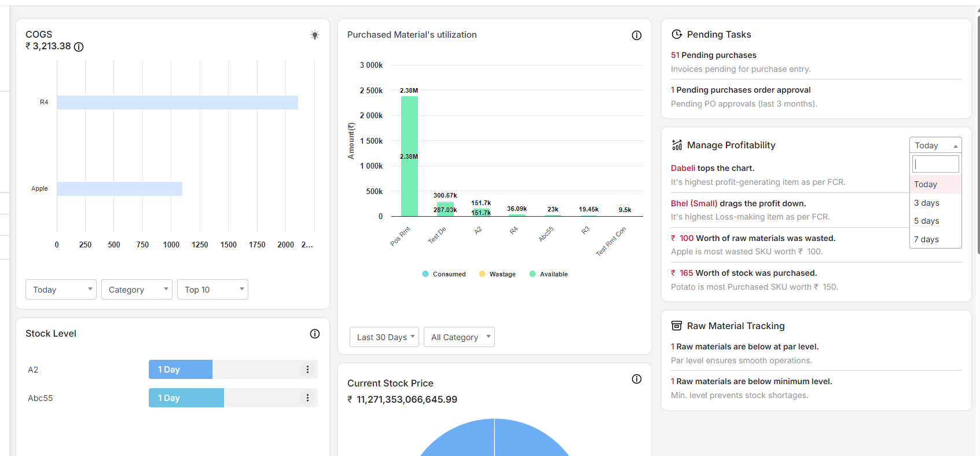980x456 pixels.
Task: Click the Manage Profitability chart icon
Action: pyautogui.click(x=677, y=145)
